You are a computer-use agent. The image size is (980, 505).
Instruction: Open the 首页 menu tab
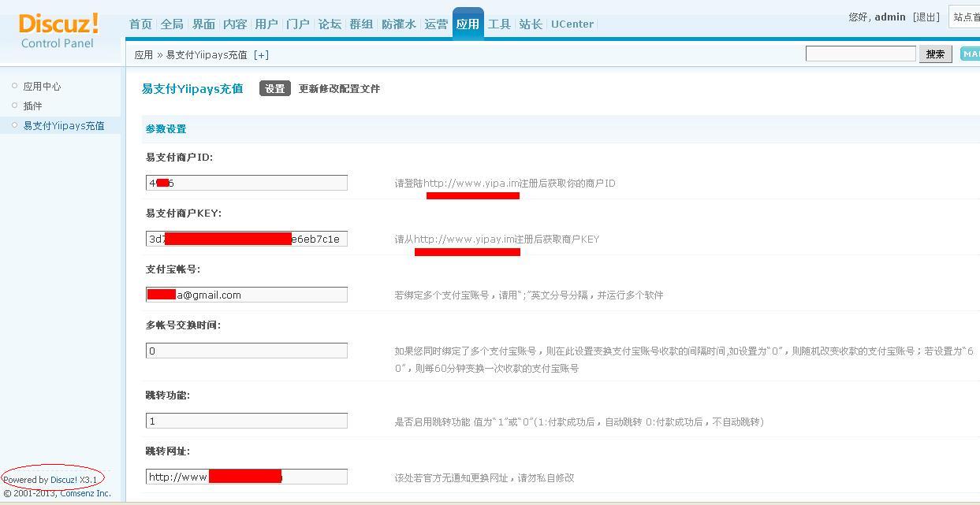pyautogui.click(x=140, y=24)
